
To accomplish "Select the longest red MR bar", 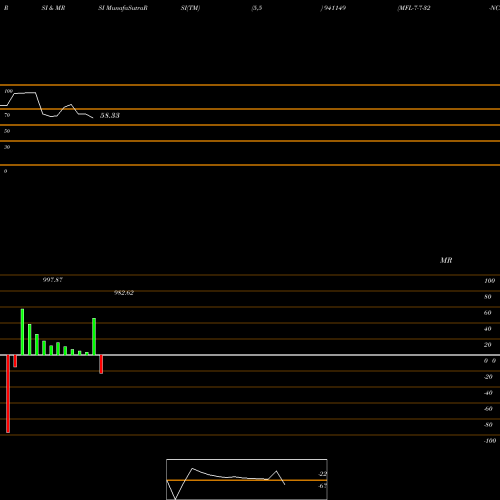I will [x=8, y=394].
